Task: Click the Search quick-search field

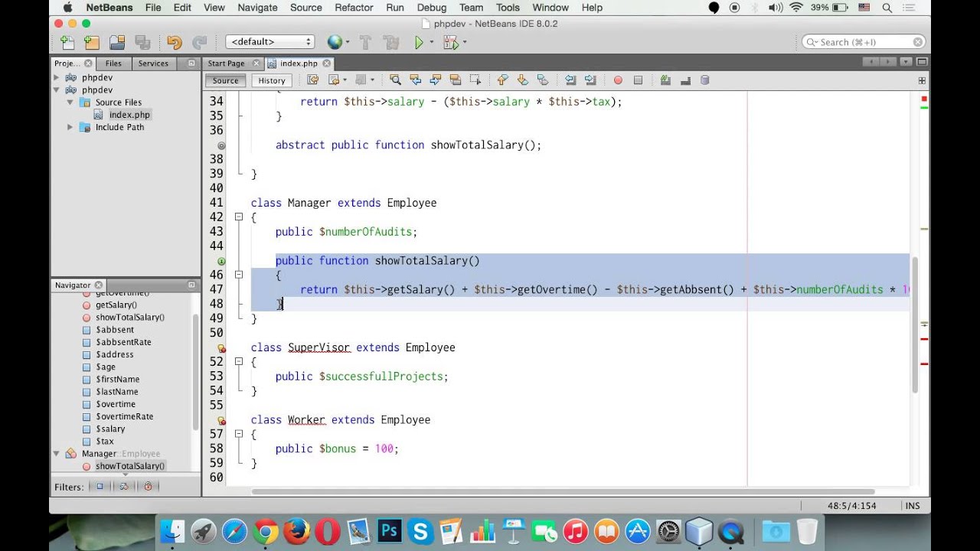Action: 864,42
